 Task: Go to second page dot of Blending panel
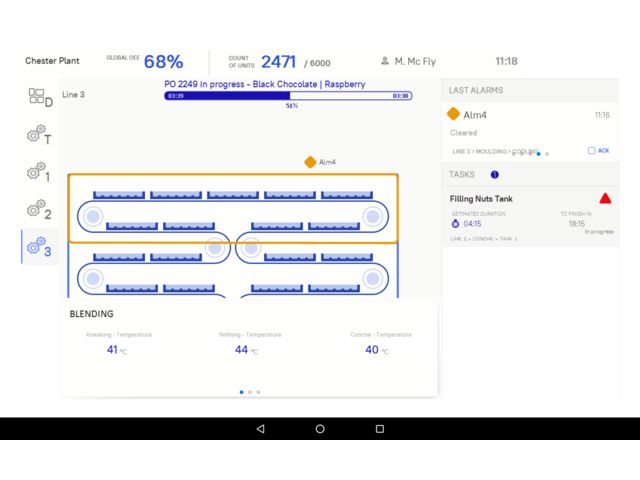[x=250, y=392]
